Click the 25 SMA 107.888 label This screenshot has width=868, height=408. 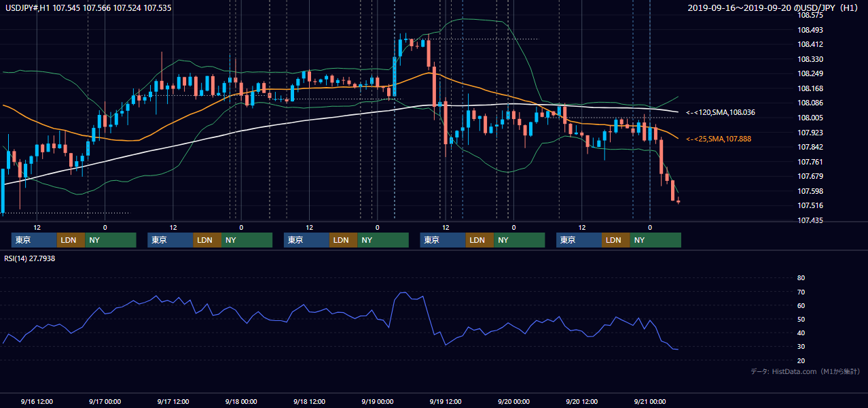[719, 139]
